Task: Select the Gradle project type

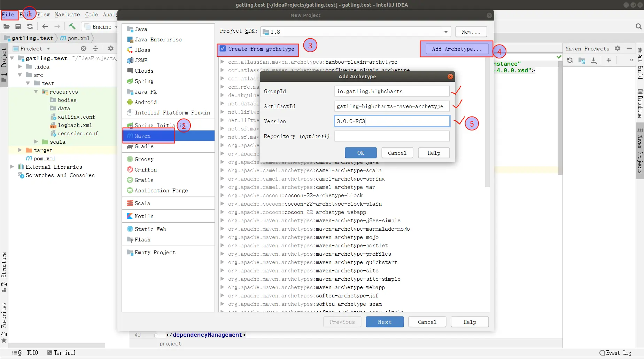Action: (168, 146)
